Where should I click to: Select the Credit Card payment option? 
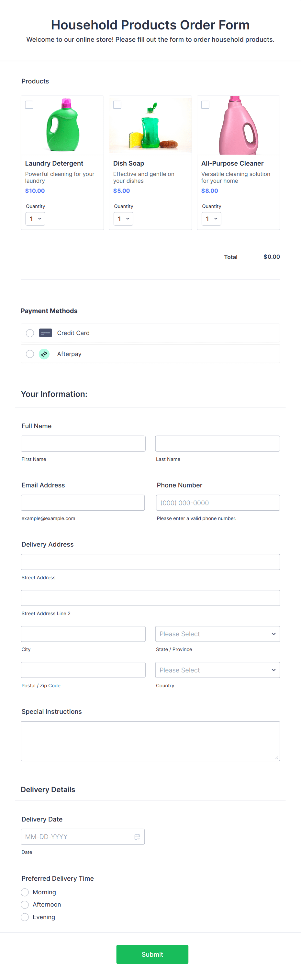[x=30, y=332]
